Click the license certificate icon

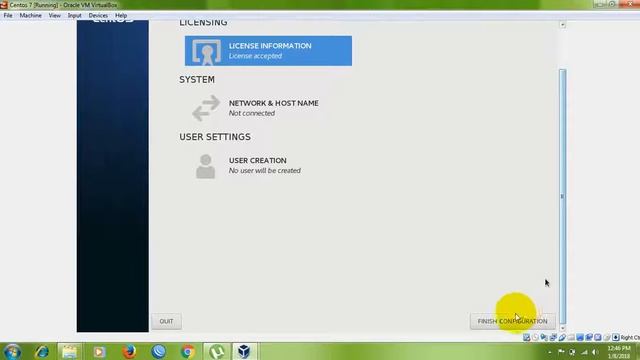coord(207,51)
